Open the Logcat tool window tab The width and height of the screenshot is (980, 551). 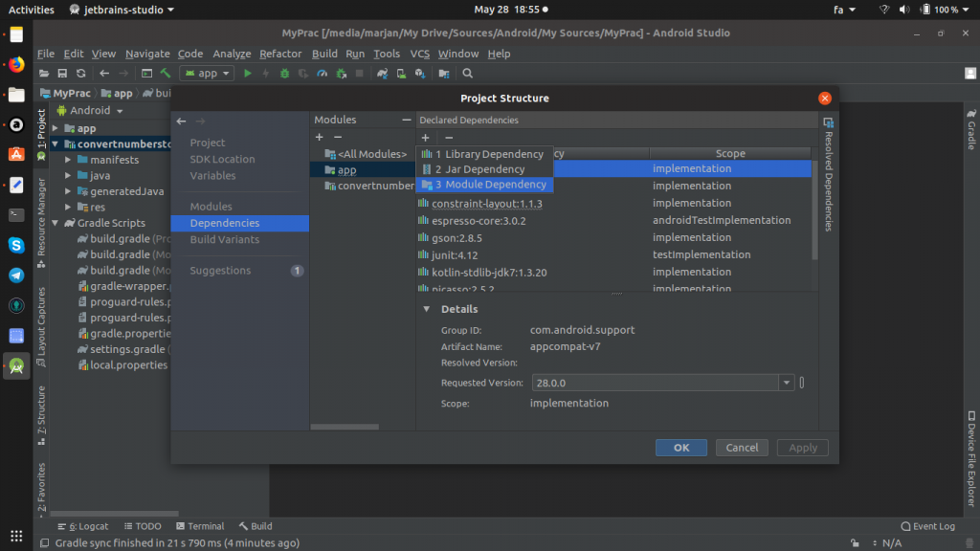[83, 526]
